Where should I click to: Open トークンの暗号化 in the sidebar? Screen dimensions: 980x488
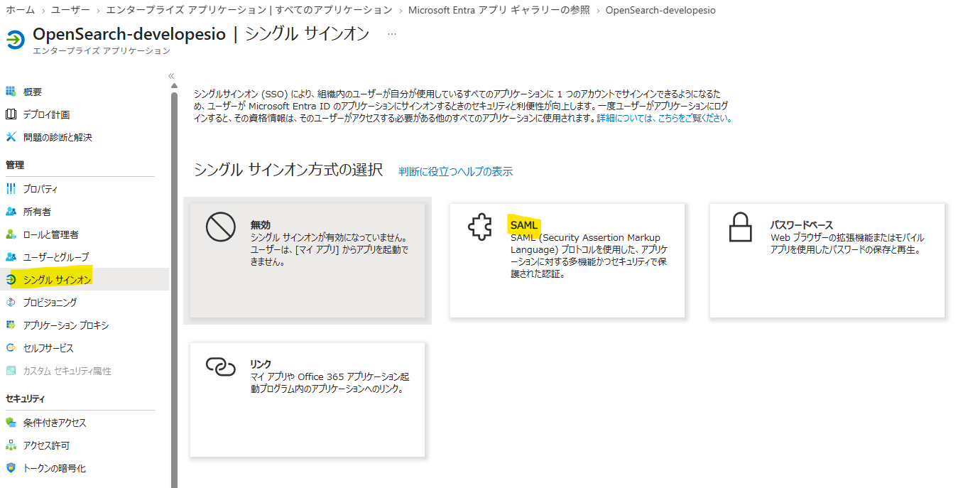point(55,468)
